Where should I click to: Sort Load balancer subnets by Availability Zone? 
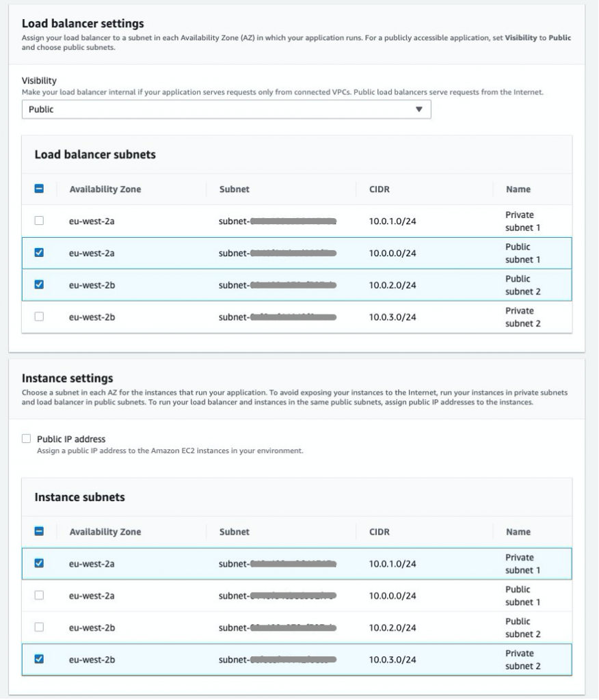click(x=105, y=188)
